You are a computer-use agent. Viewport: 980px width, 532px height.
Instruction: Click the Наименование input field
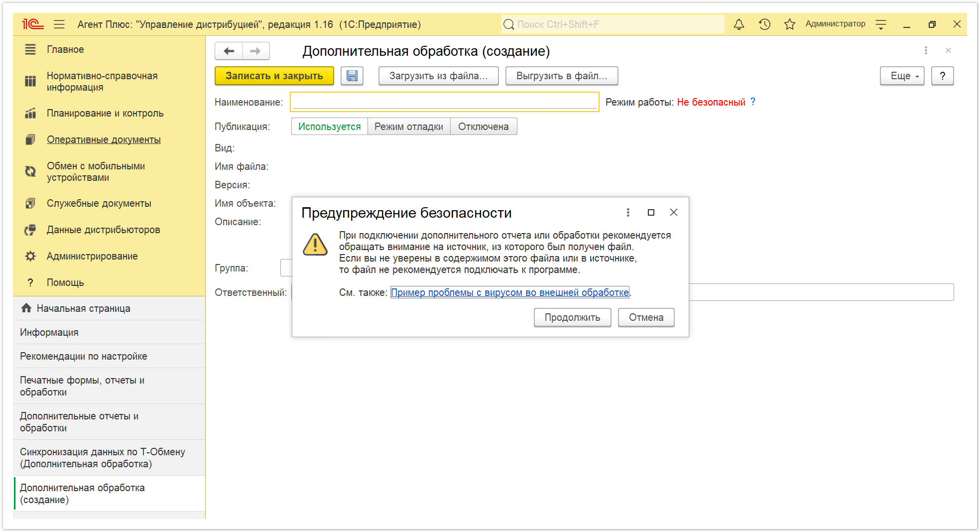pos(445,102)
